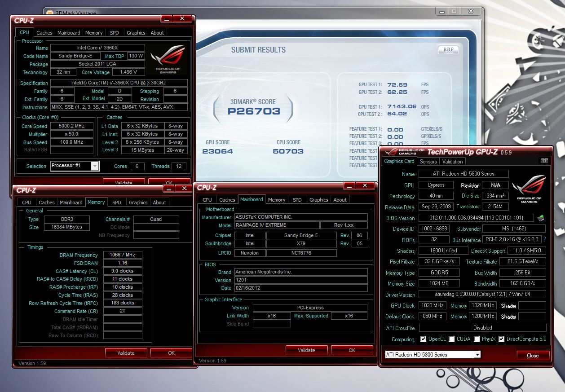Click the GPU Clock 1020 MHz field
The height and width of the screenshot is (392, 565).
pos(432,306)
